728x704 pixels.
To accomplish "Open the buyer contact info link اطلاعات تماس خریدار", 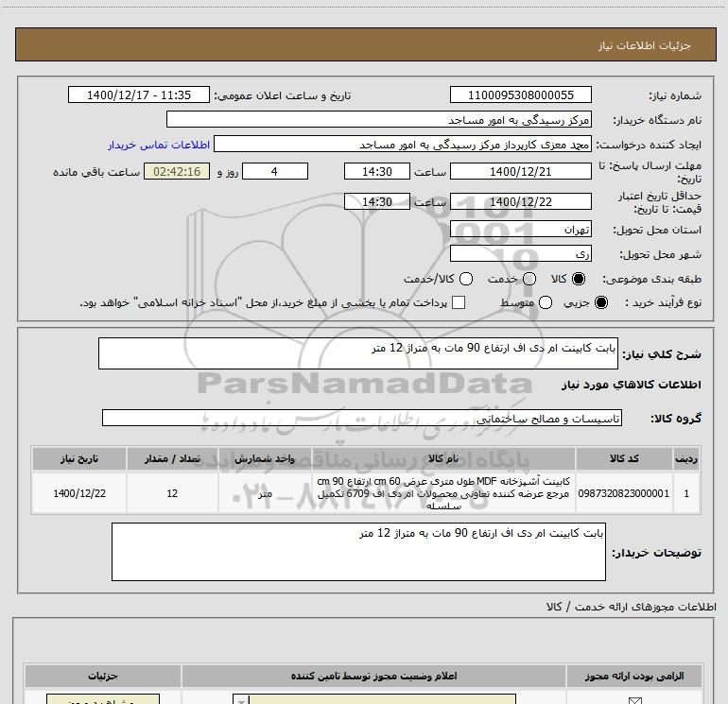I will pos(159,145).
